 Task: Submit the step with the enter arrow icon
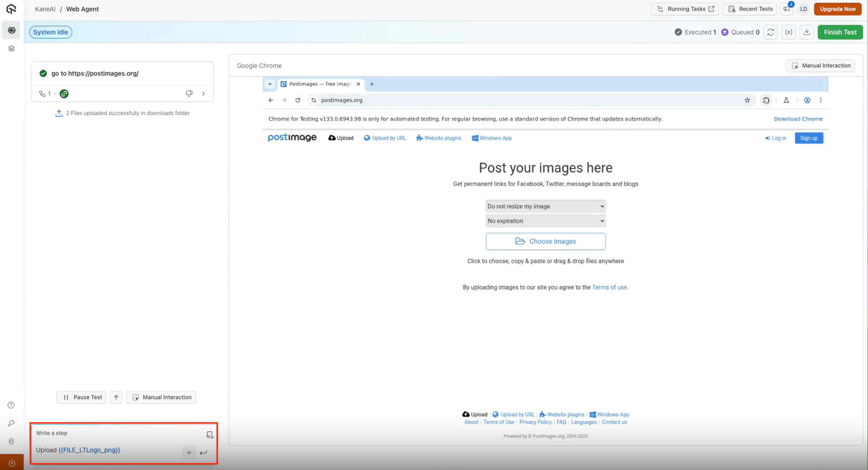click(203, 452)
